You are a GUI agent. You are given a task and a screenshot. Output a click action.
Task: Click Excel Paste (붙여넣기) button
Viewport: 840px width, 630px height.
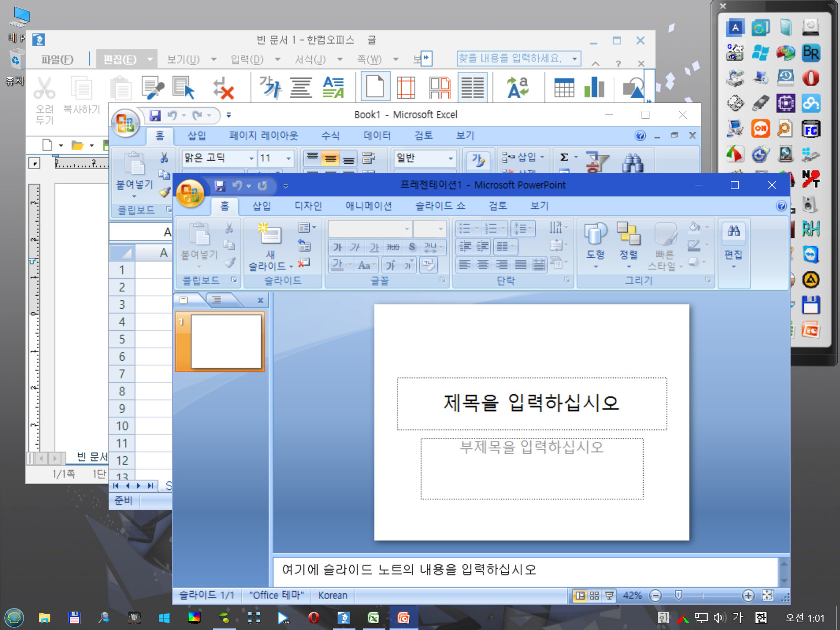[135, 174]
